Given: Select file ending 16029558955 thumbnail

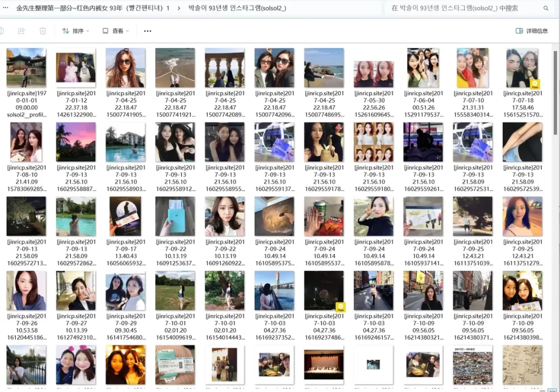Looking at the screenshot, I should 225,142.
